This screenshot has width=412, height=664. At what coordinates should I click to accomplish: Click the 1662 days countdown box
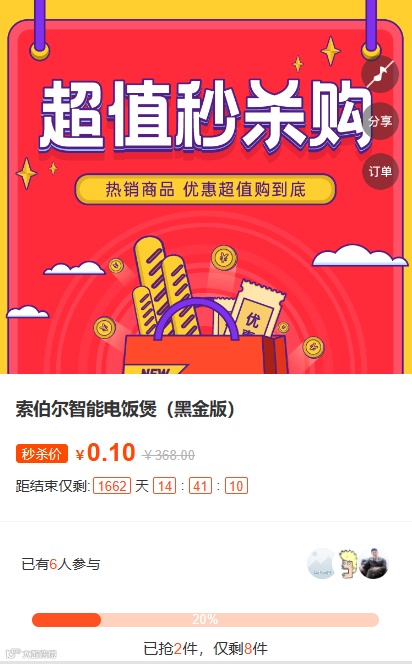coord(112,486)
